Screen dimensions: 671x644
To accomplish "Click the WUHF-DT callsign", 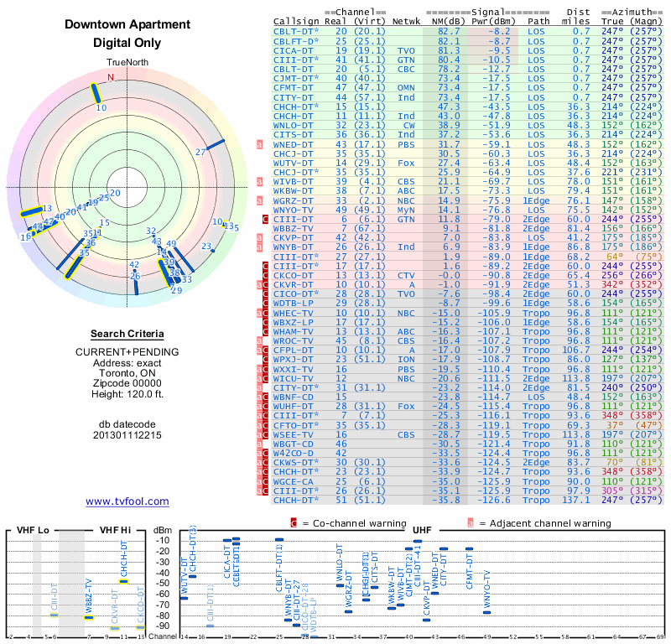I will pos(294,406).
